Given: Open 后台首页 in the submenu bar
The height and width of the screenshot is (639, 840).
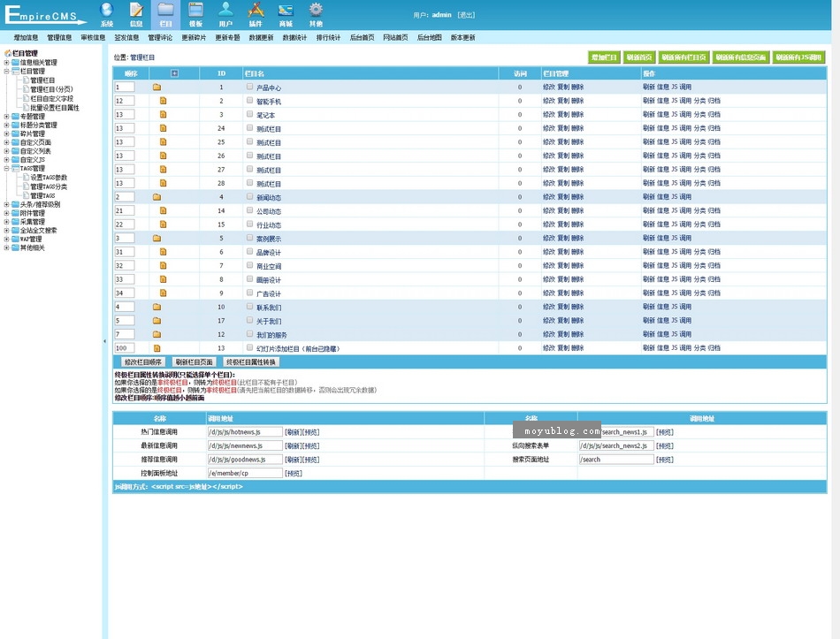Looking at the screenshot, I should [363, 37].
